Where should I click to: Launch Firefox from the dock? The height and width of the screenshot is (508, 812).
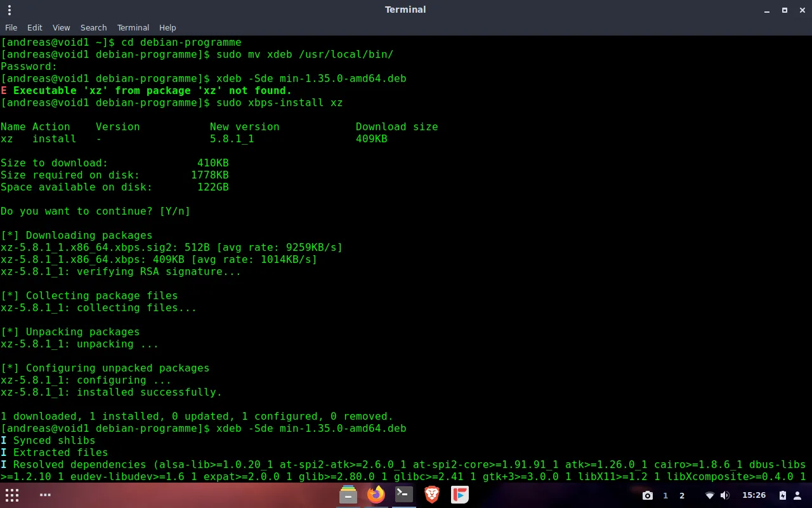(x=376, y=495)
